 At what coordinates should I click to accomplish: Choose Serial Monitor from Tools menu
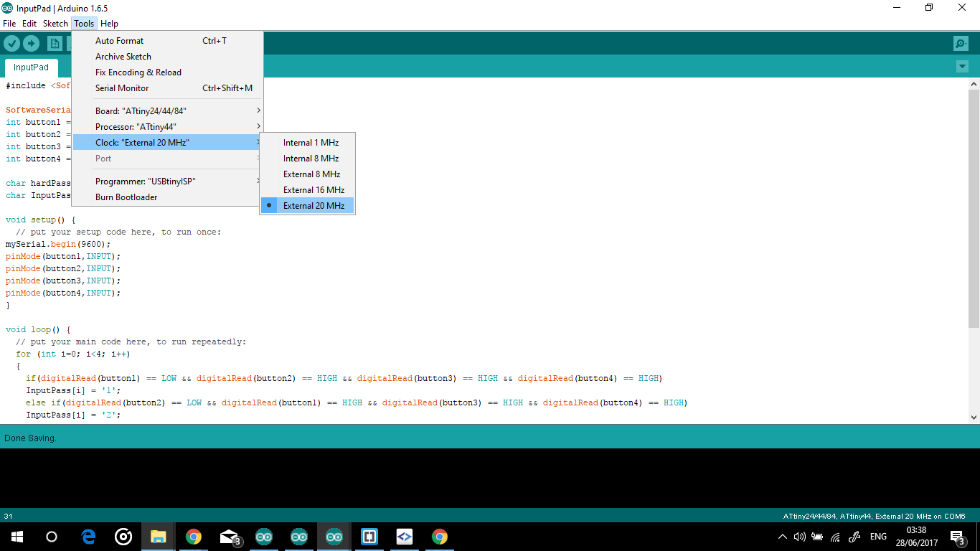(168, 88)
